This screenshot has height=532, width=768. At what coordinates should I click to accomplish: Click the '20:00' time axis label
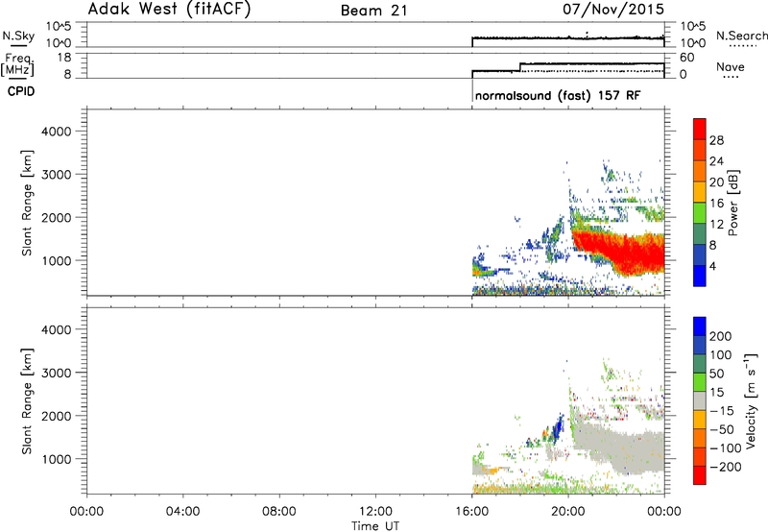click(x=567, y=512)
